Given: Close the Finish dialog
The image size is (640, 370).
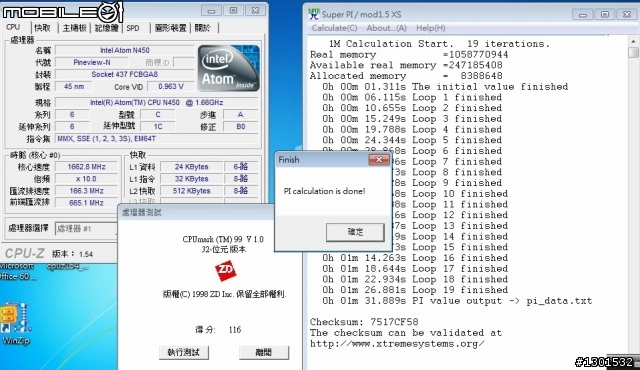Looking at the screenshot, I should [379, 160].
